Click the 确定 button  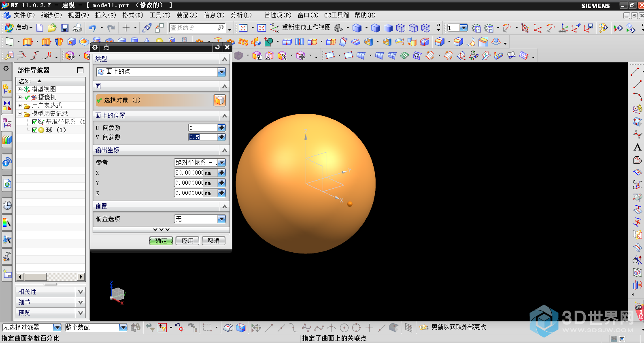point(161,241)
